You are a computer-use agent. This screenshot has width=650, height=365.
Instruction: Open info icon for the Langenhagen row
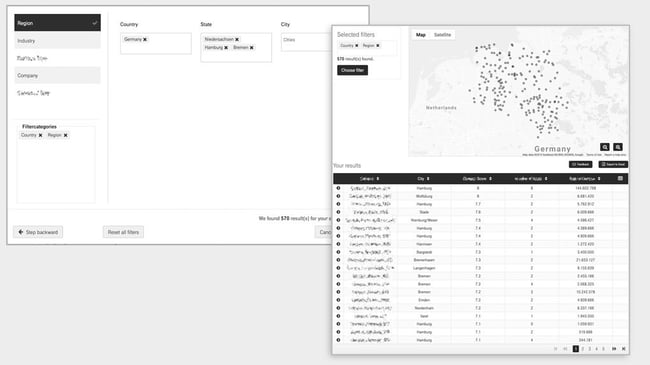[x=338, y=268]
